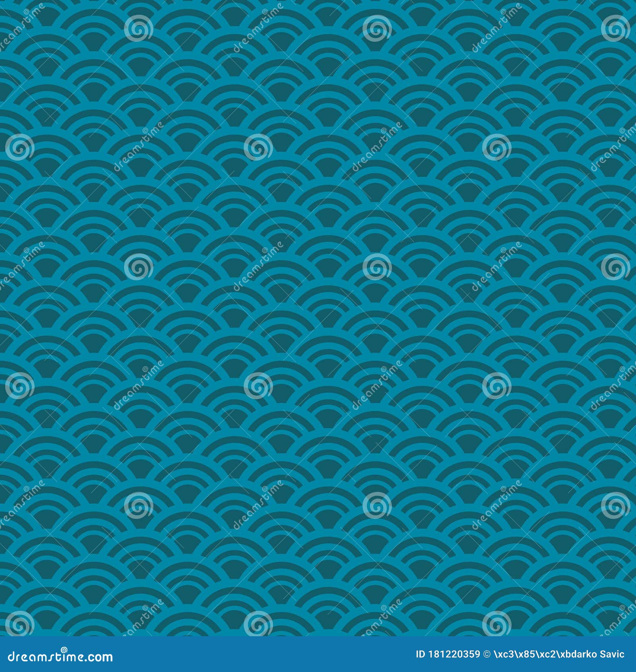The image size is (636, 672).
Task: Click the spiral icon in the dreamstime.com logo
Action: (64, 651)
